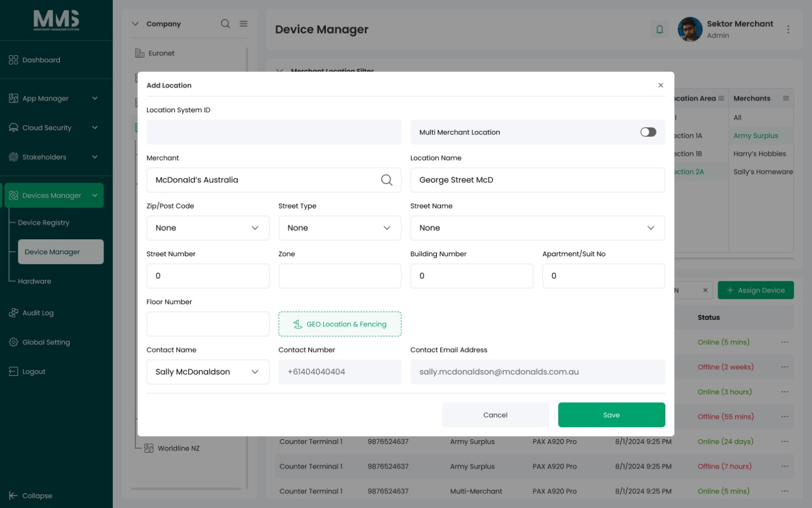This screenshot has width=812, height=508.
Task: Click the MMS logo
Action: click(x=56, y=20)
